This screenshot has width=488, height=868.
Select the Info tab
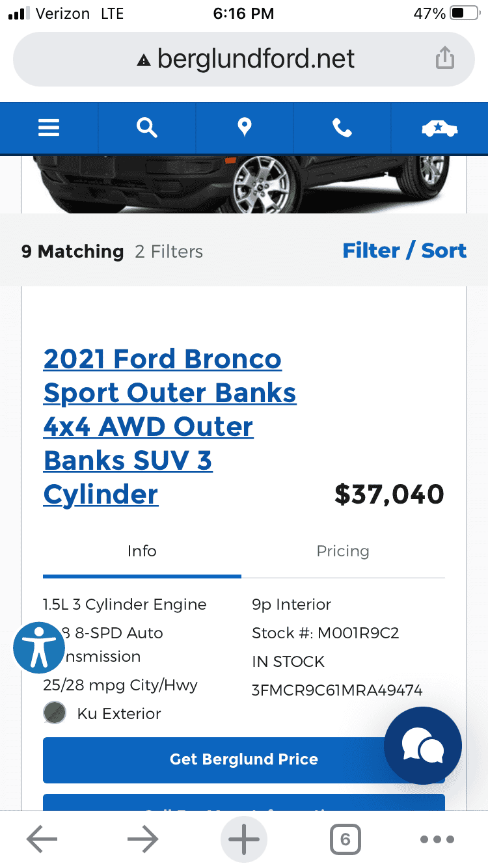[142, 552]
